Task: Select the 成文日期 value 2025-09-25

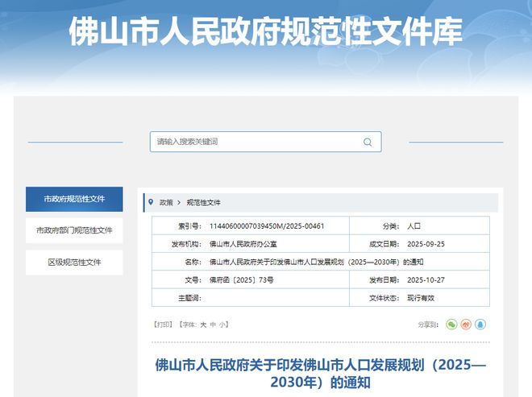Action: pyautogui.click(x=426, y=244)
